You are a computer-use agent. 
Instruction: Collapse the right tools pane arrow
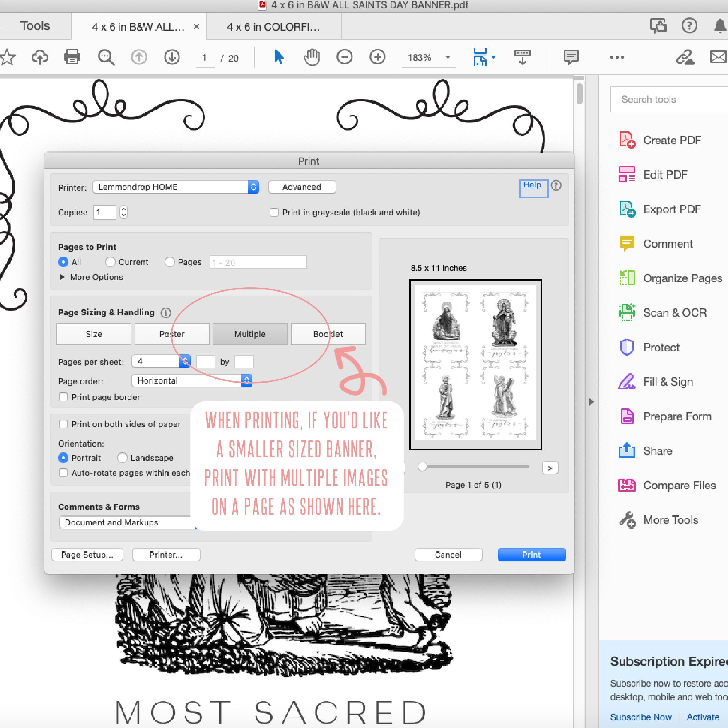[x=591, y=402]
